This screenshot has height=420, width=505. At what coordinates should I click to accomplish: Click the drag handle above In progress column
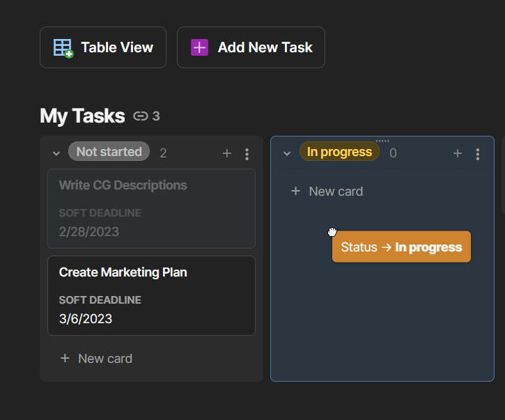[x=382, y=141]
